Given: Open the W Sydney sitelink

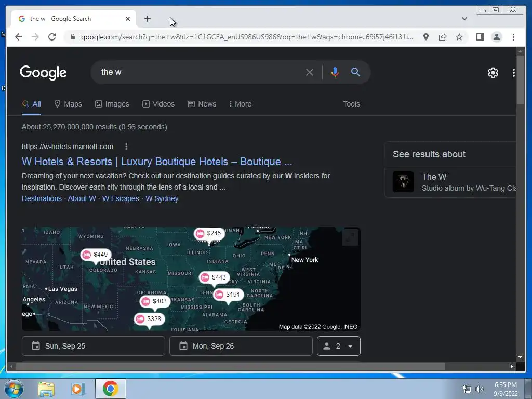Looking at the screenshot, I should (162, 198).
